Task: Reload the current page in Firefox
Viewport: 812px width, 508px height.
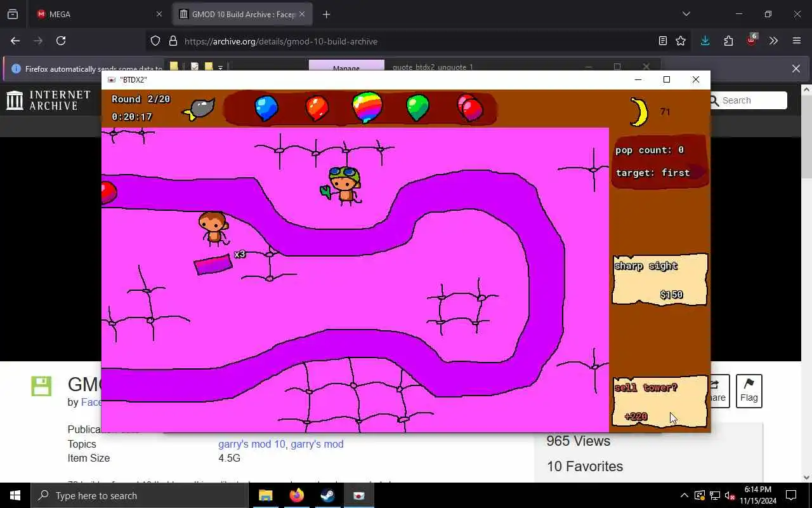Action: 61,41
